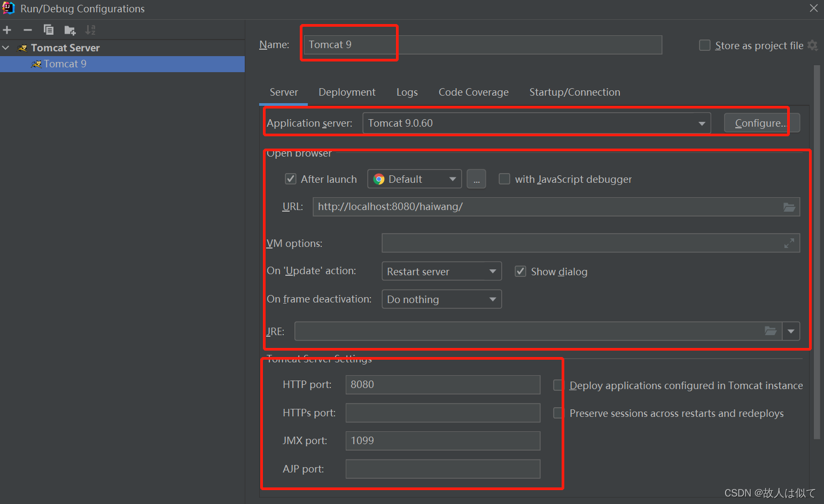
Task: Expand the VM options field
Action: click(789, 243)
